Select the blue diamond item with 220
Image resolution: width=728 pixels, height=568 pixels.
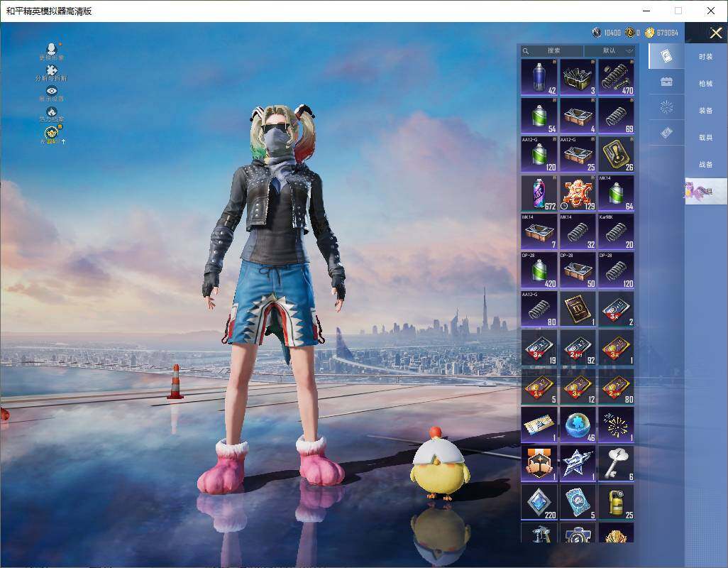click(539, 502)
